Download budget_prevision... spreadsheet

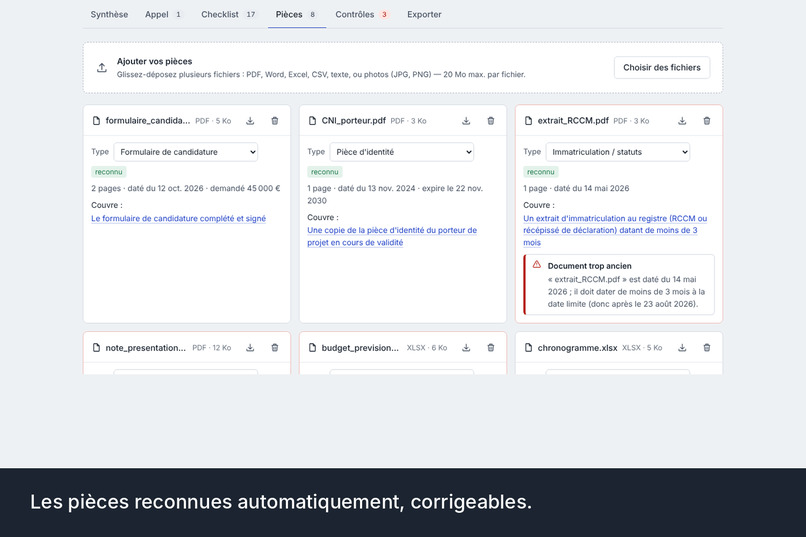466,348
